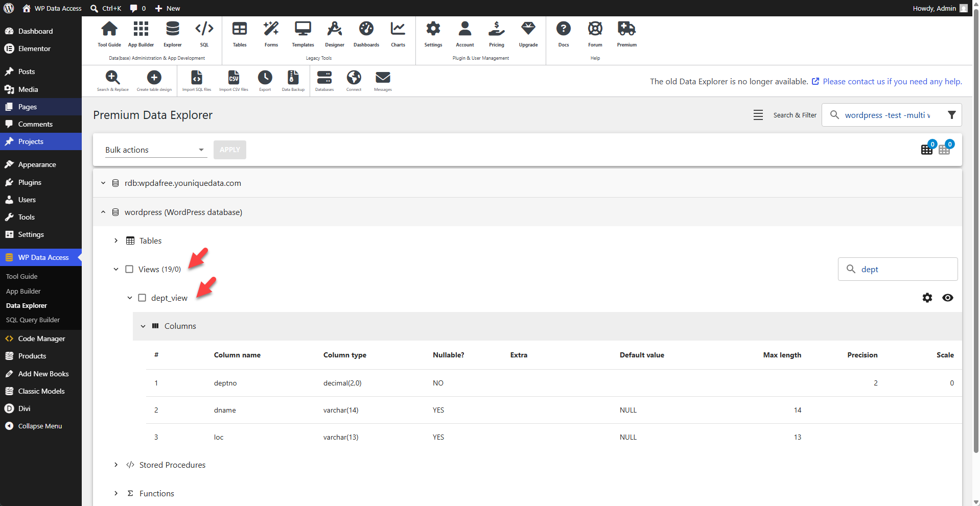Click the Collapse Menu item

[x=41, y=426]
